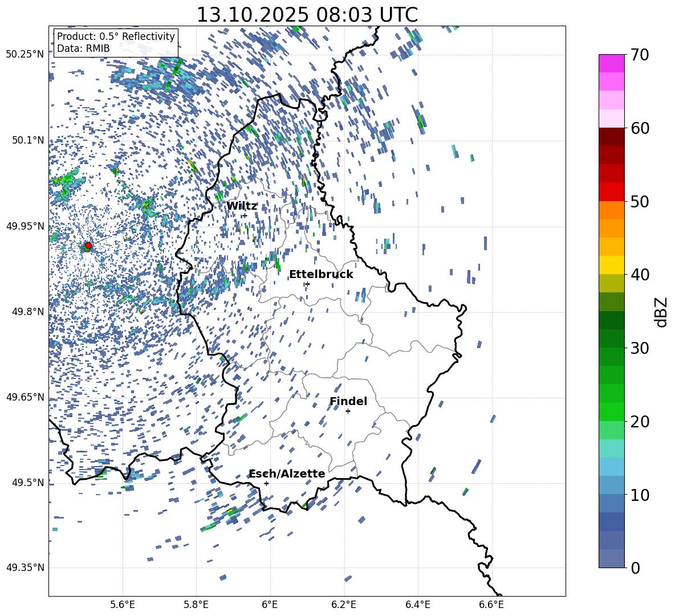This screenshot has width=675, height=616.
Task: Click the 'Esch/Alzette' city label
Action: [x=287, y=474]
